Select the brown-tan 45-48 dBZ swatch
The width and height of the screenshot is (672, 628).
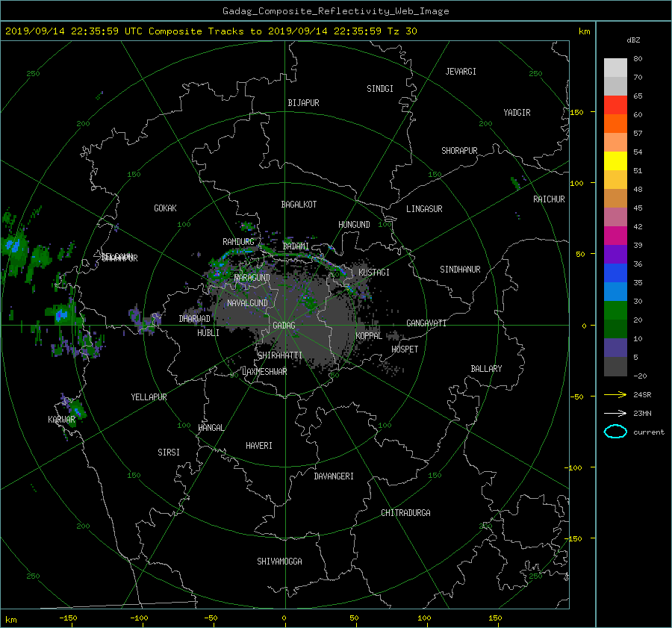(x=615, y=199)
